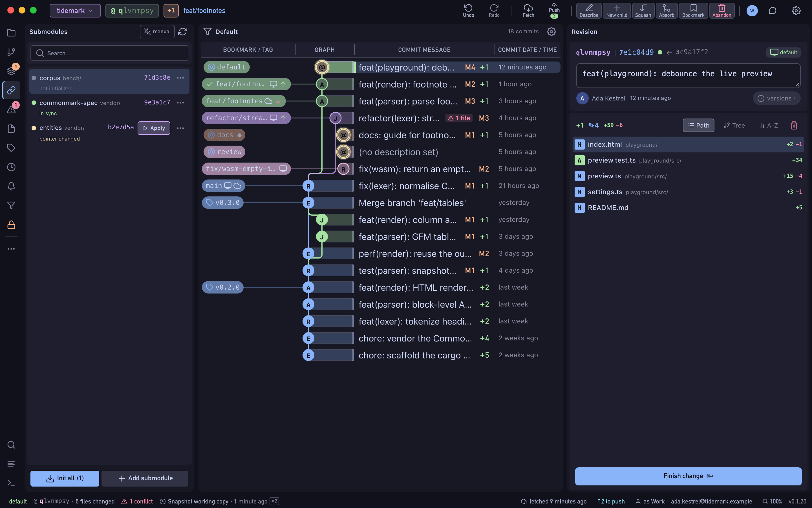
Task: Click the Abandon revision icon
Action: click(722, 10)
